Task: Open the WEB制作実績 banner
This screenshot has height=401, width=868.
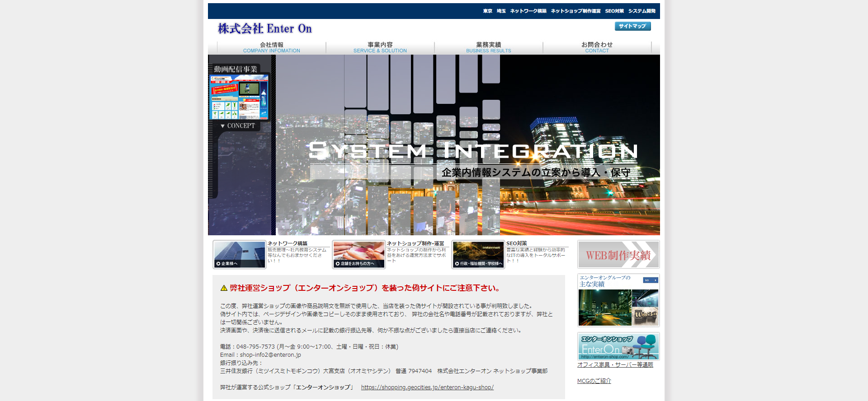Action: point(618,255)
